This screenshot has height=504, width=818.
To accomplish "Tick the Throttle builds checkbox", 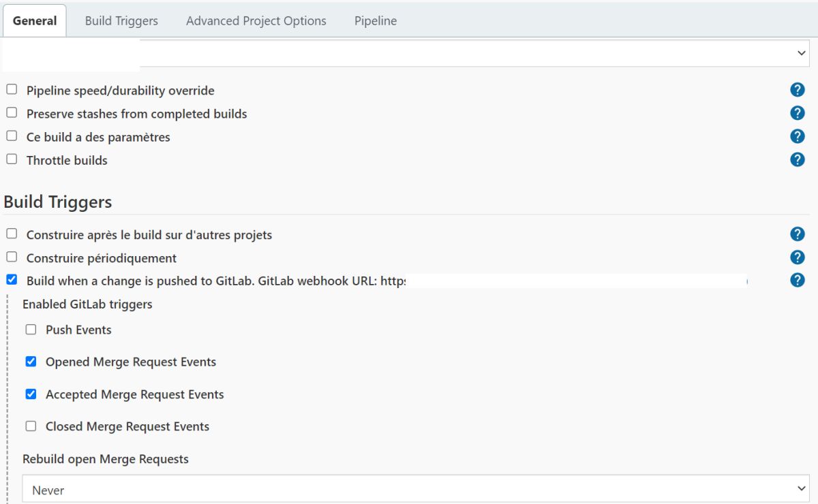I will [x=12, y=159].
